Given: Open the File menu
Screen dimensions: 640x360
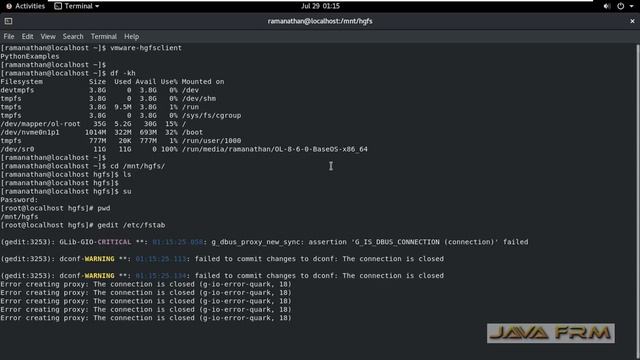Looking at the screenshot, I should tap(9, 36).
